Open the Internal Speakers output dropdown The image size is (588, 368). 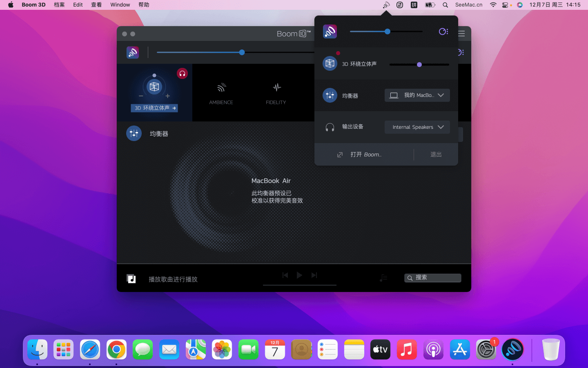click(x=417, y=127)
